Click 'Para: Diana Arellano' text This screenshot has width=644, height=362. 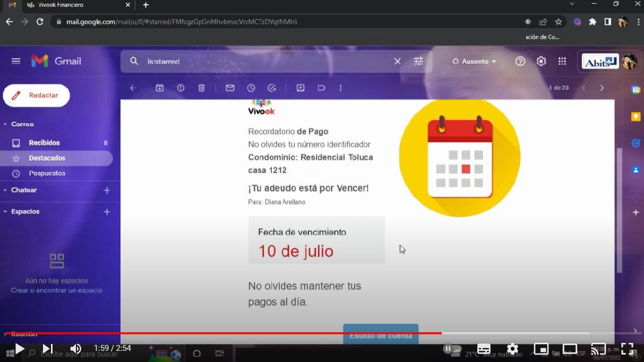click(277, 202)
